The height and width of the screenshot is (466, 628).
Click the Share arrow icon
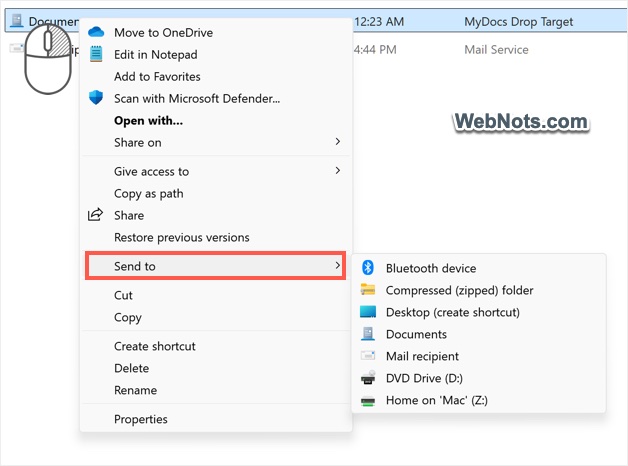click(95, 215)
